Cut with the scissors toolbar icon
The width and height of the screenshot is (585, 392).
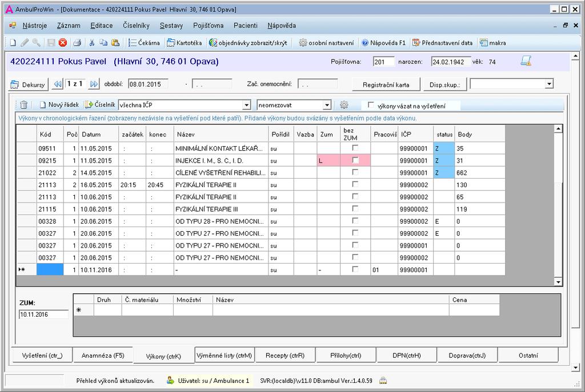click(92, 43)
